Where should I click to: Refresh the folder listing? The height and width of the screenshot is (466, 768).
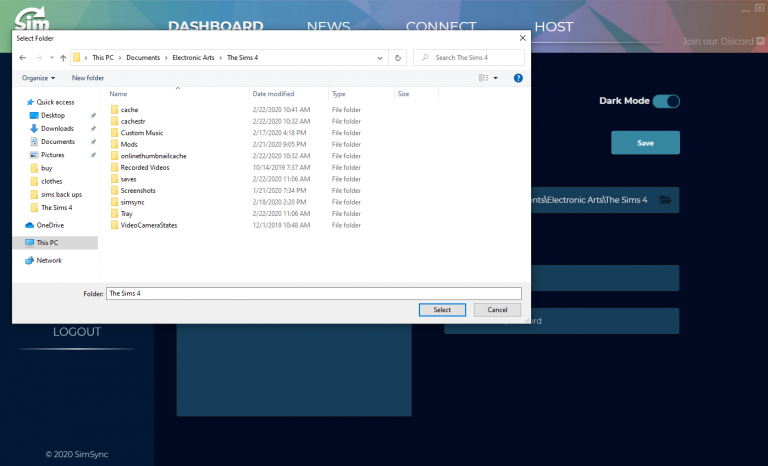point(398,58)
